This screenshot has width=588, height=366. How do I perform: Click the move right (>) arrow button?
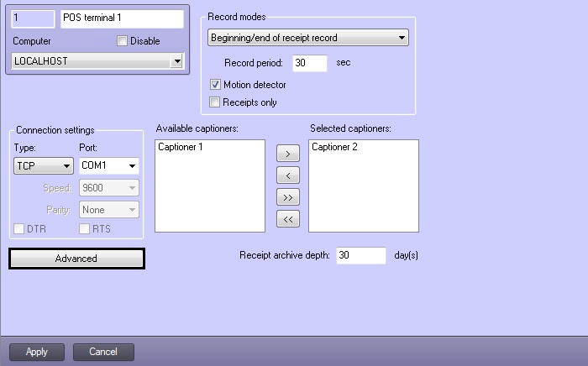click(287, 154)
